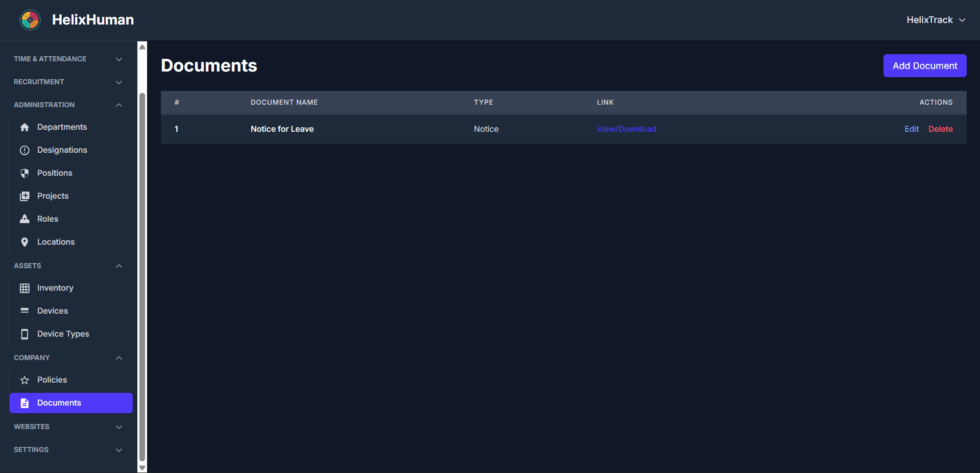
Task: Select the active Documents menu item
Action: tap(71, 403)
